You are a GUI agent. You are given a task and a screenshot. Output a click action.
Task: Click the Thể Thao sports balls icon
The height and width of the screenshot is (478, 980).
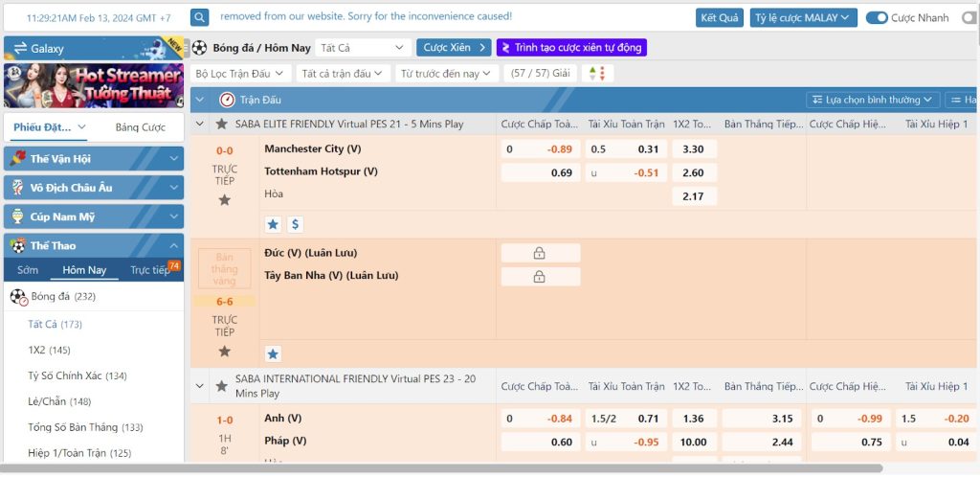(18, 245)
